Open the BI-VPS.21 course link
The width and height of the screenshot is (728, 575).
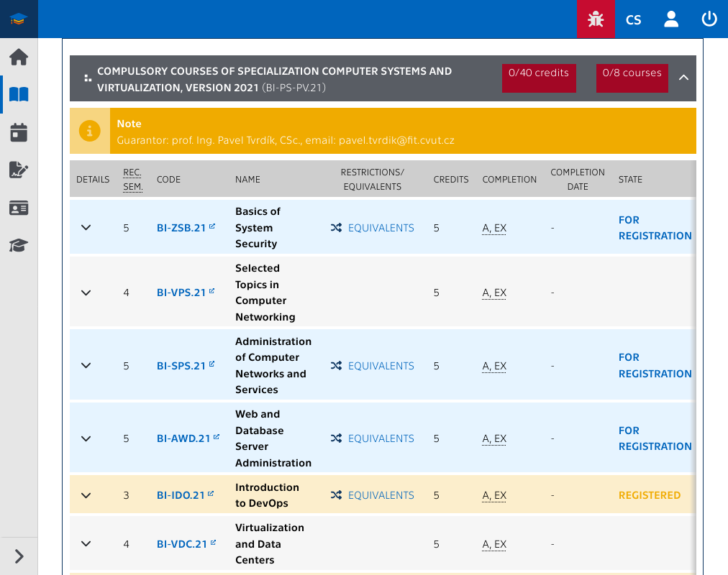pos(186,293)
